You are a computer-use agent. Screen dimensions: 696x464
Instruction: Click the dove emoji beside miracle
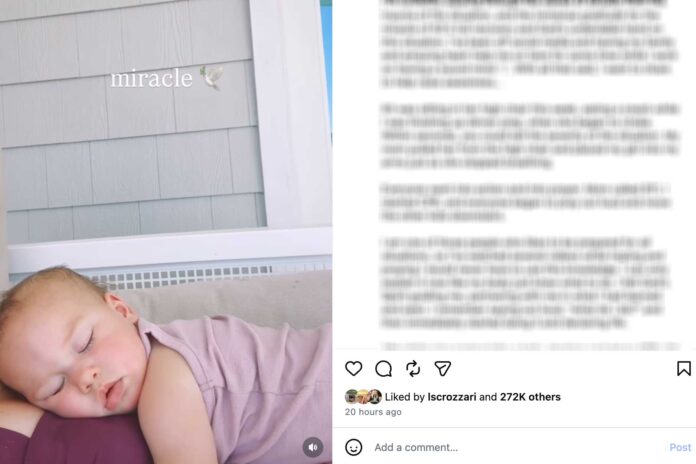(212, 78)
